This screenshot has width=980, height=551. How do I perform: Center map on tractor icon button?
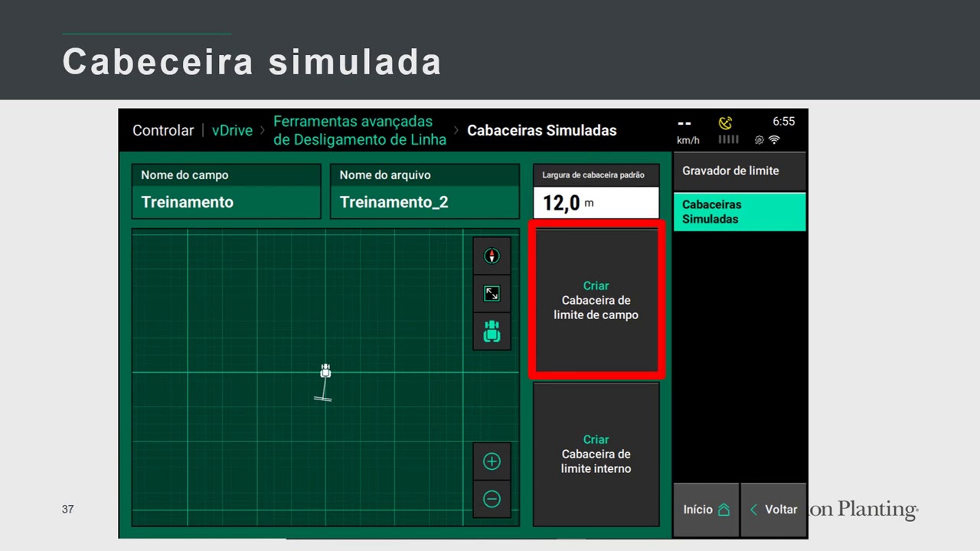(492, 331)
